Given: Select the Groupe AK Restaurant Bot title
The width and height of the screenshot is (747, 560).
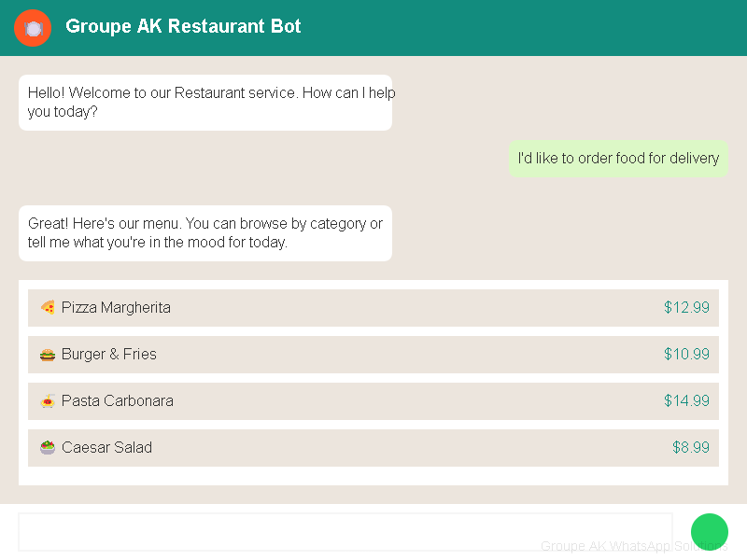Looking at the screenshot, I should (x=183, y=26).
